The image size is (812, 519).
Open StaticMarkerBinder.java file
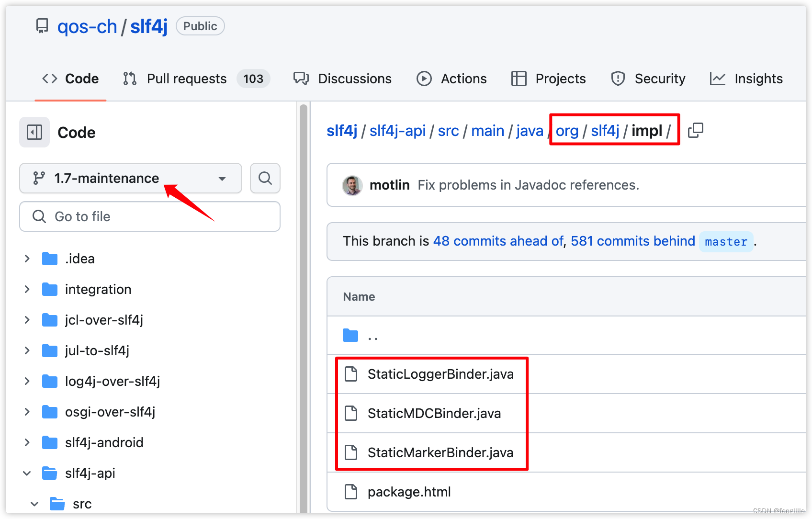tap(440, 452)
